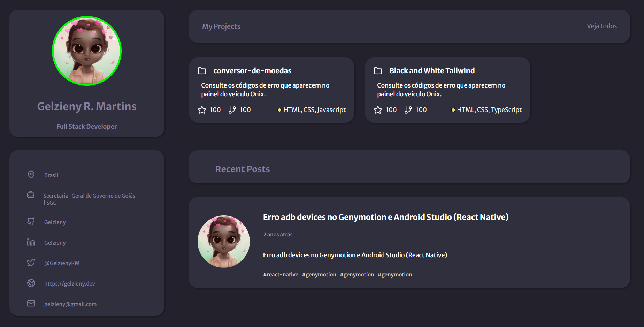Click the location pin icon beside Brasil
This screenshot has width=644, height=327.
pyautogui.click(x=31, y=175)
